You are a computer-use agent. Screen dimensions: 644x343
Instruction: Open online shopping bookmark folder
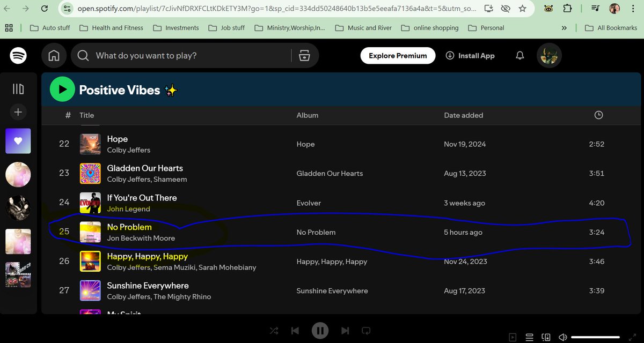430,28
